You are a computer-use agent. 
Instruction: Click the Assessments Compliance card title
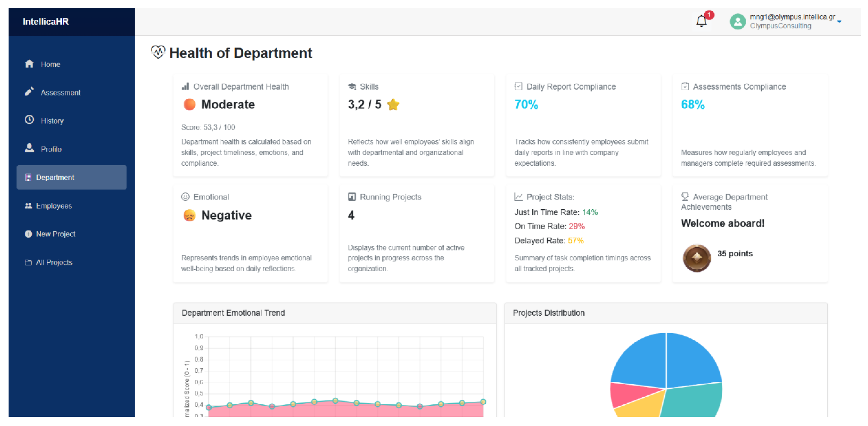click(739, 87)
